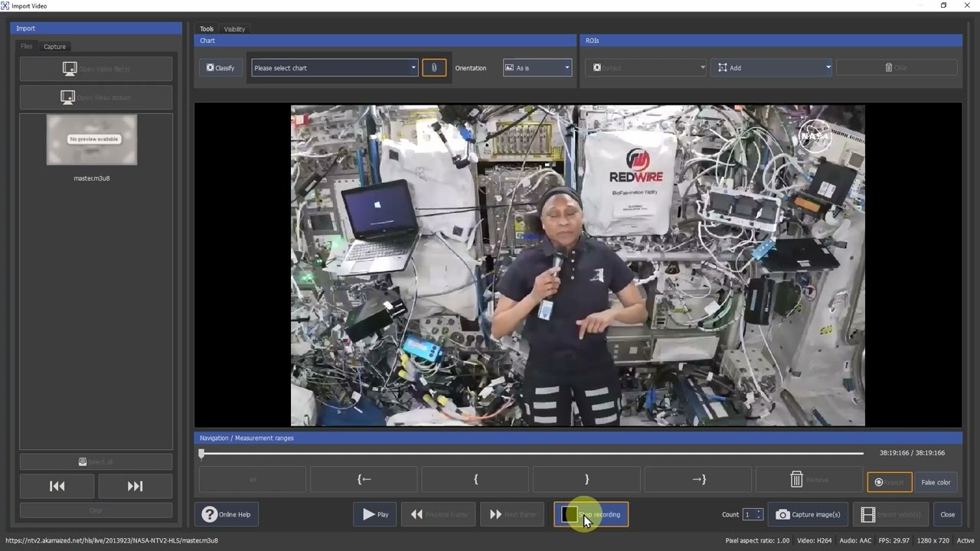Click the 'Pixel aspect ratio: 1.00' status entry
Viewport: 980px width, 551px height.
[x=757, y=540]
